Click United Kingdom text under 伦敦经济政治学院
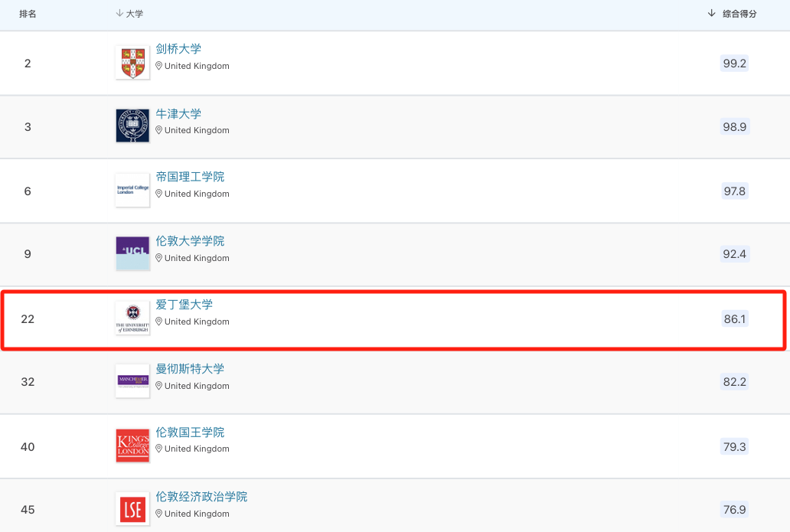The image size is (790, 532). click(197, 514)
